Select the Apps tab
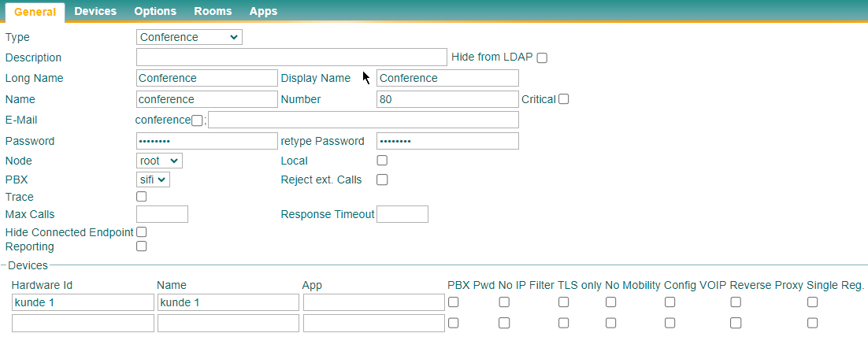Image resolution: width=868 pixels, height=359 pixels. click(x=264, y=11)
